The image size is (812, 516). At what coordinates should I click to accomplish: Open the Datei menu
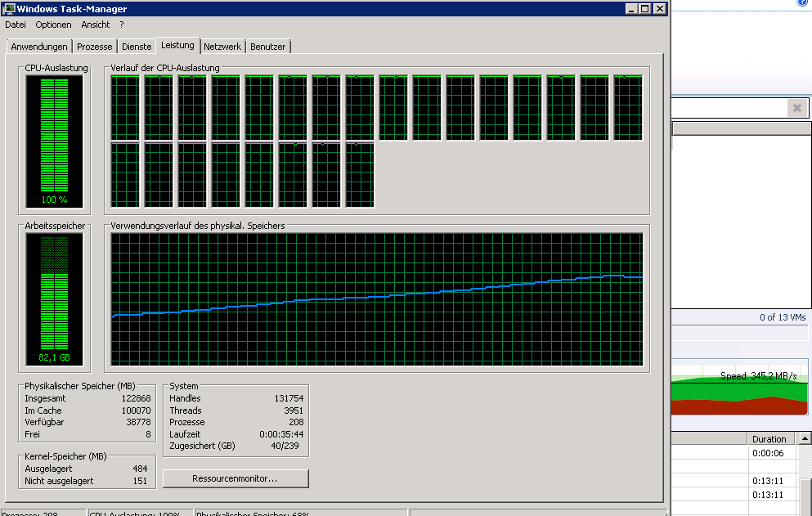[x=16, y=25]
